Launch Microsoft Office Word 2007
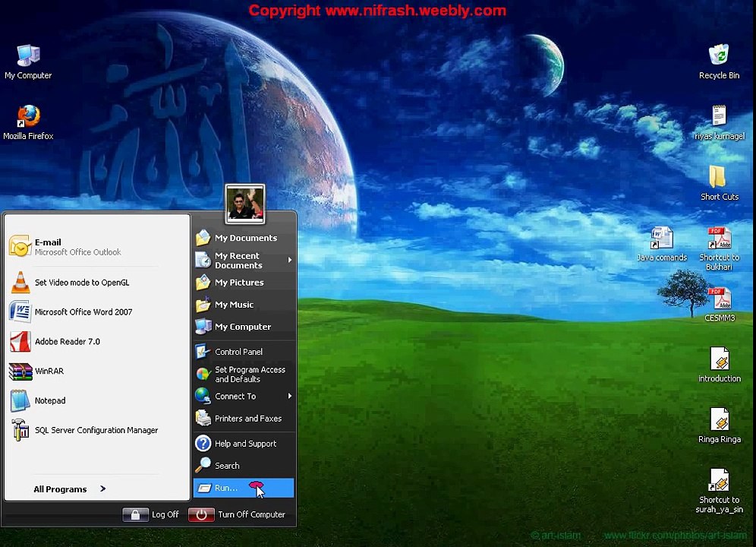The height and width of the screenshot is (547, 756). (97, 312)
